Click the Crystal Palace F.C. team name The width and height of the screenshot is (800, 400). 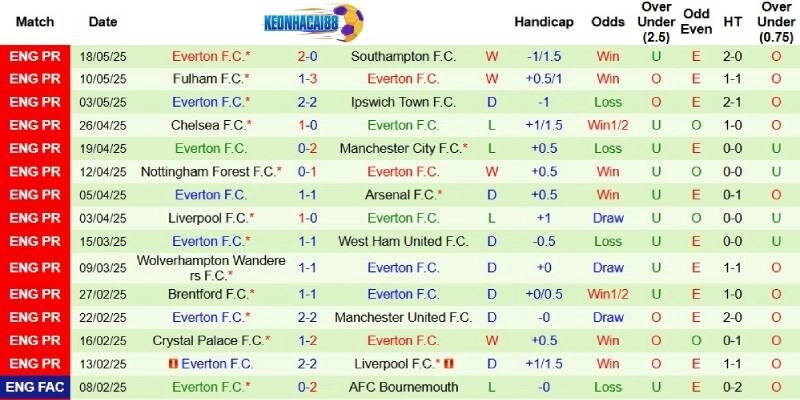[208, 340]
